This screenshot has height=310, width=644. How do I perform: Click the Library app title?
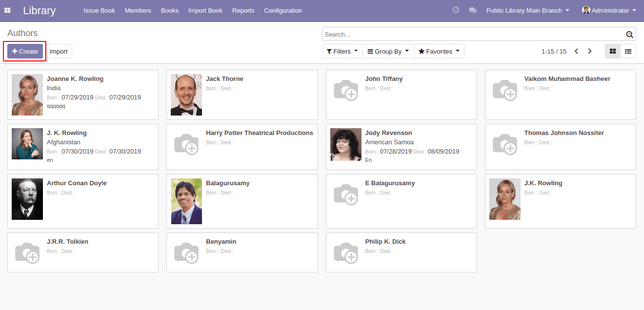pos(39,10)
